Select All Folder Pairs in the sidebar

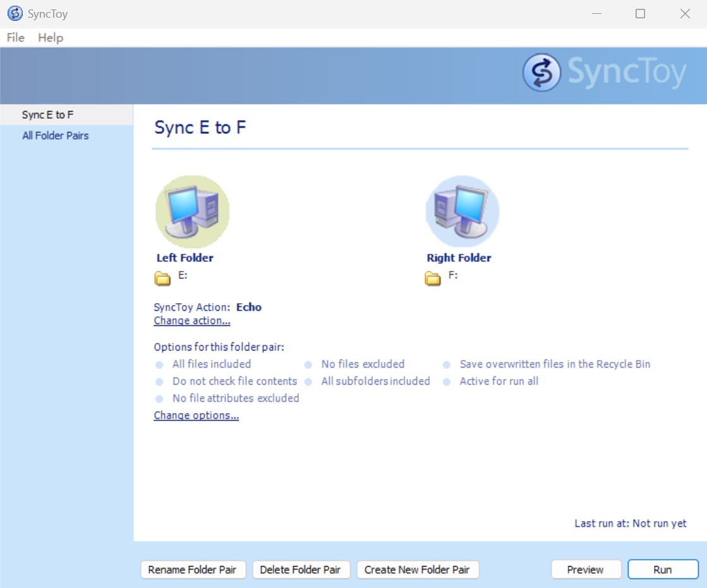[x=56, y=135]
